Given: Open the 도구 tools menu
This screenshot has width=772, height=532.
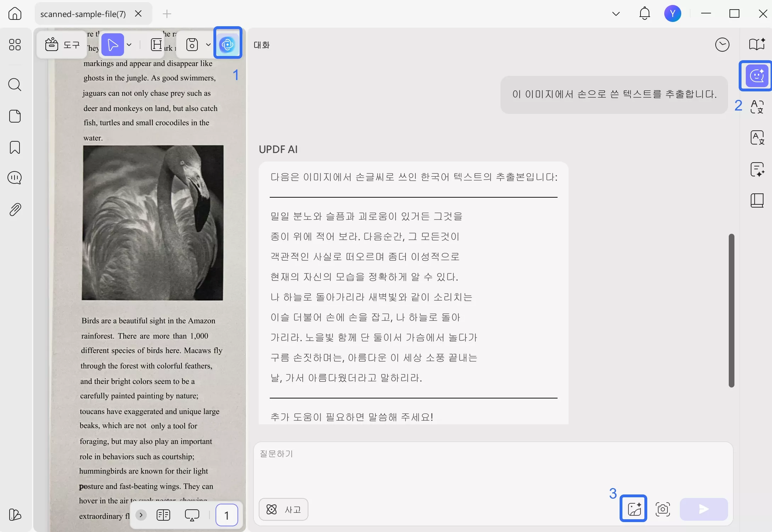Looking at the screenshot, I should pos(62,44).
